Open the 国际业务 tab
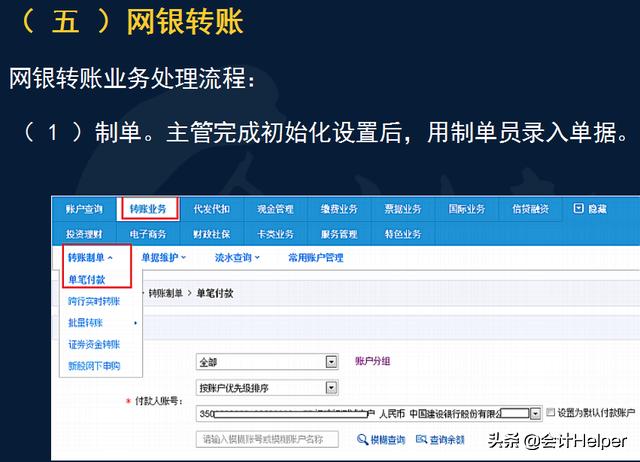The image size is (640, 462). [467, 209]
